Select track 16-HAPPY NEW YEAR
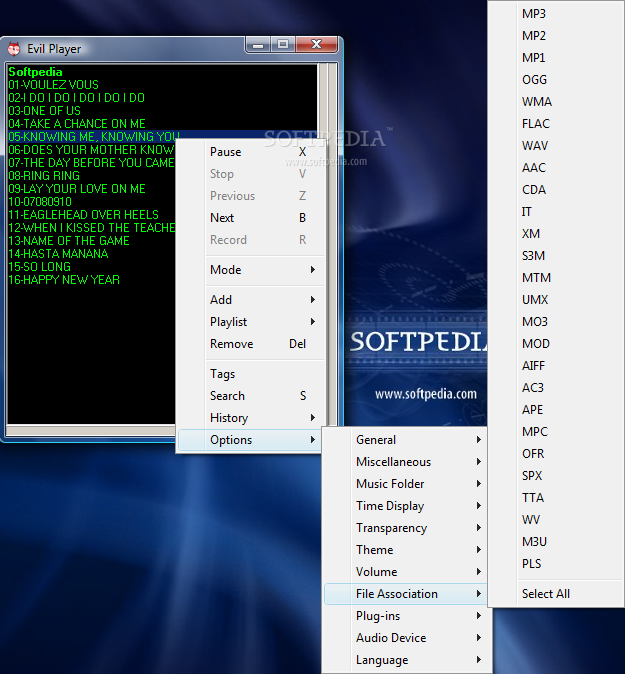This screenshot has height=674, width=625. 64,280
